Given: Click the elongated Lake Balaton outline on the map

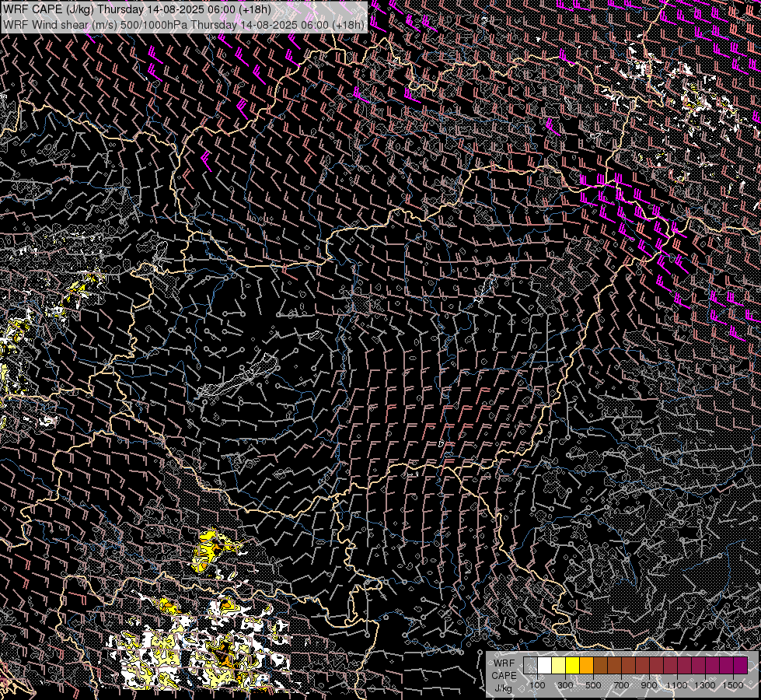Looking at the screenshot, I should tap(237, 376).
